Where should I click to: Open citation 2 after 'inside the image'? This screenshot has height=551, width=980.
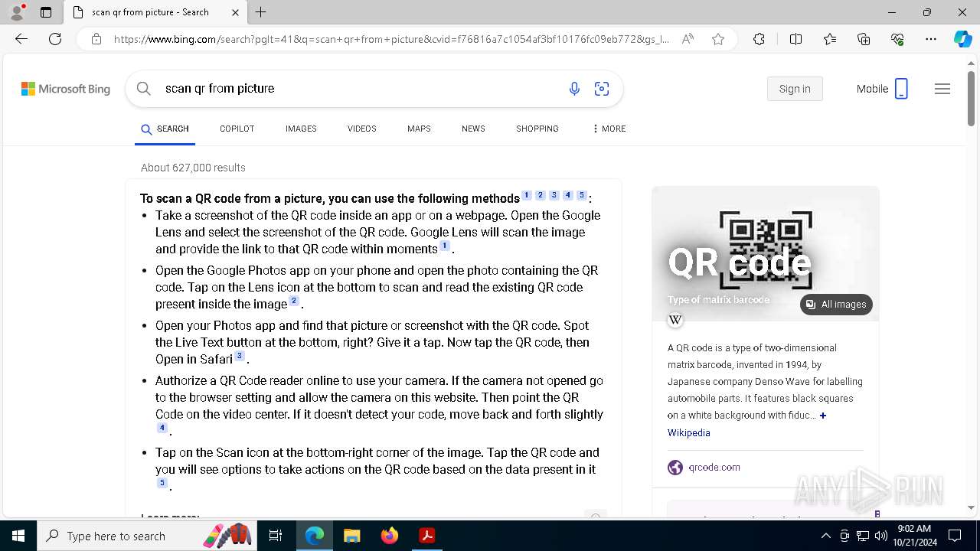point(293,302)
